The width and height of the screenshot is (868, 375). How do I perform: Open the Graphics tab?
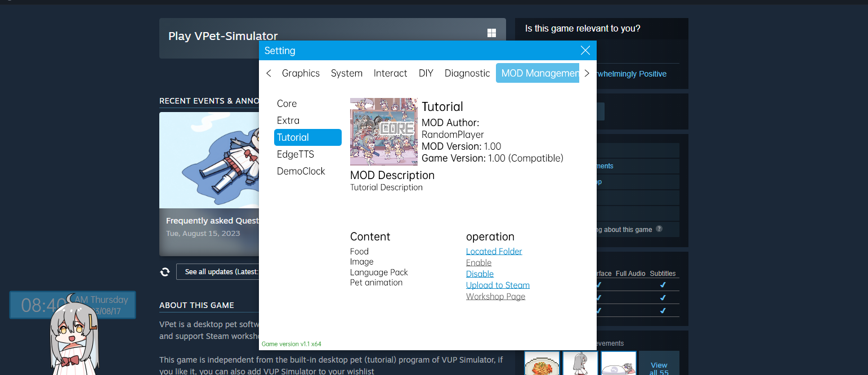click(301, 73)
